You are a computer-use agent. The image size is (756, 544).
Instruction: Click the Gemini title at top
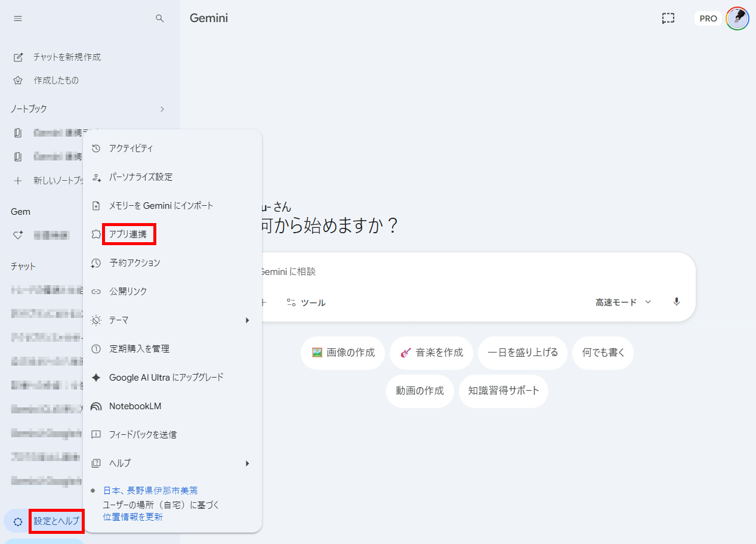(209, 18)
